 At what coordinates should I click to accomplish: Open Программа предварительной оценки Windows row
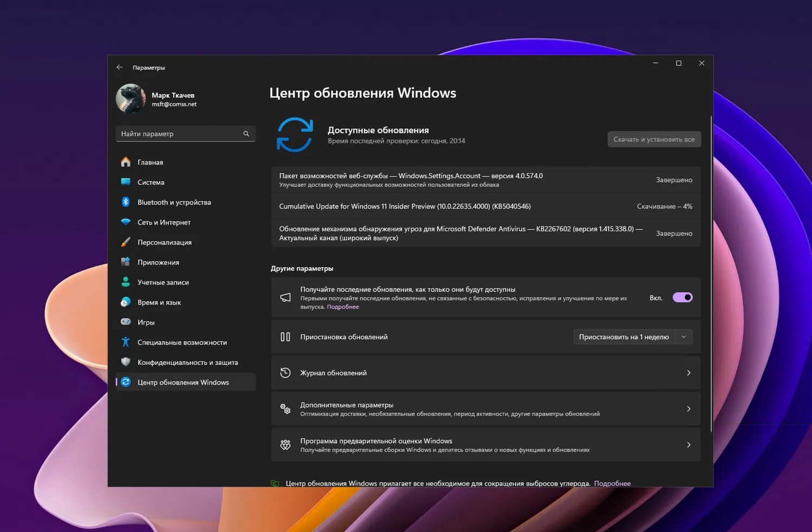(486, 445)
